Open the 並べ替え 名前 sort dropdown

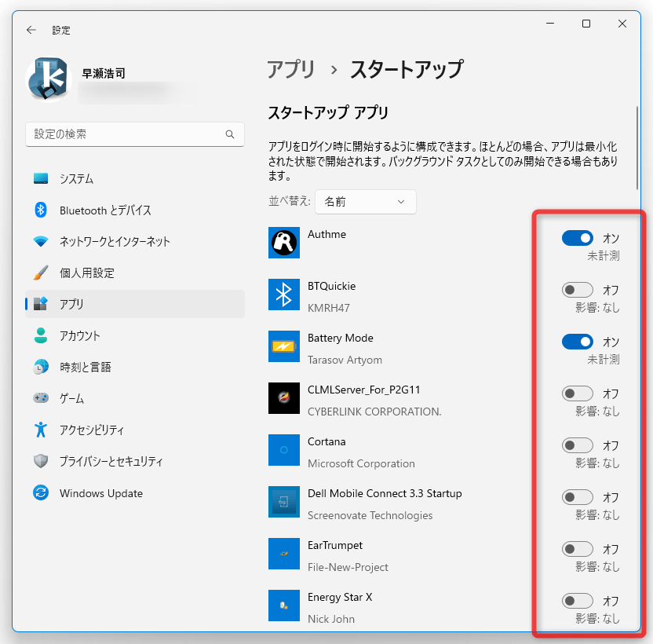[x=366, y=202]
